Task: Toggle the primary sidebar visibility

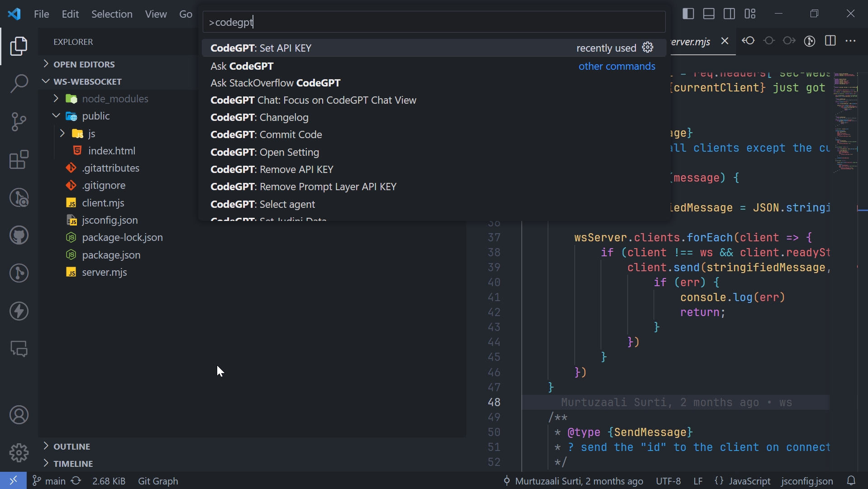Action: coord(687,14)
